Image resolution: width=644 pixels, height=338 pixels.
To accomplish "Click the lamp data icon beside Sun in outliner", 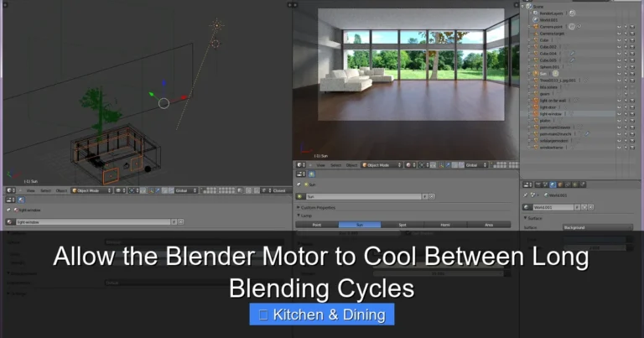I will click(x=556, y=74).
